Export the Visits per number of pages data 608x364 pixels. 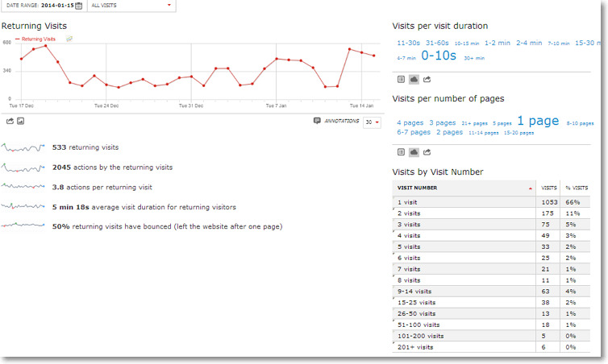pos(427,151)
